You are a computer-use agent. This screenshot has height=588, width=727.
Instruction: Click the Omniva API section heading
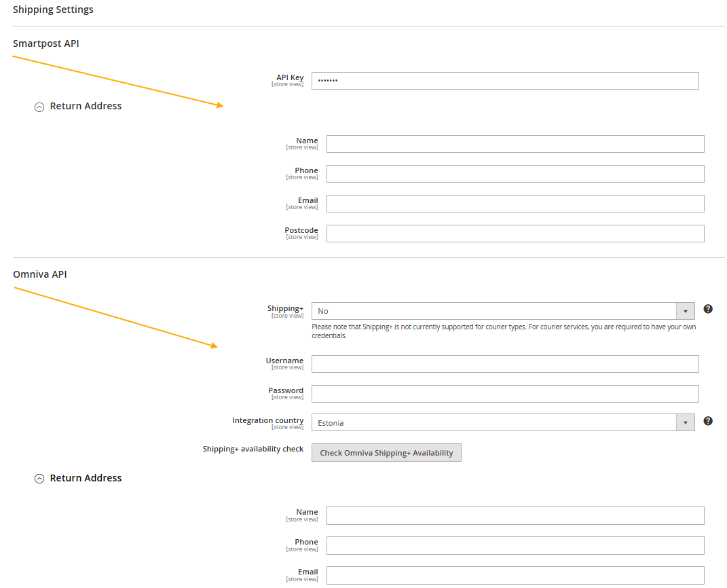click(40, 274)
